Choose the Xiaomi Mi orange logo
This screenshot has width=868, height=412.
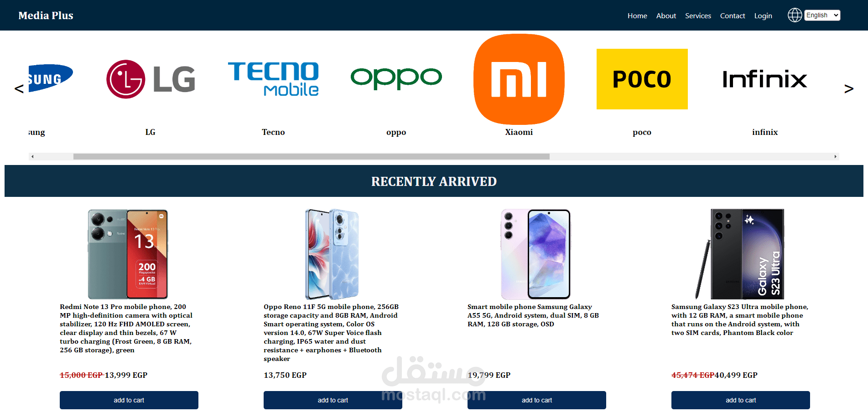coord(519,79)
